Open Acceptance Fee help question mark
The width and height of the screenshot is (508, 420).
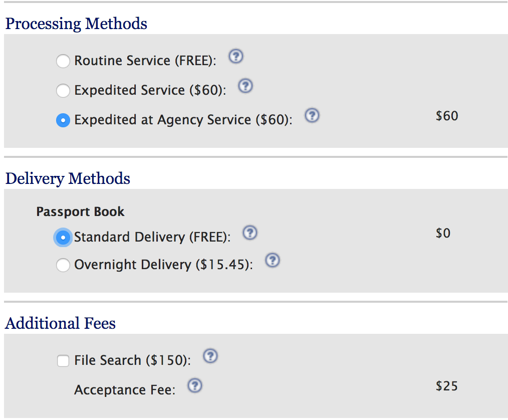(195, 385)
